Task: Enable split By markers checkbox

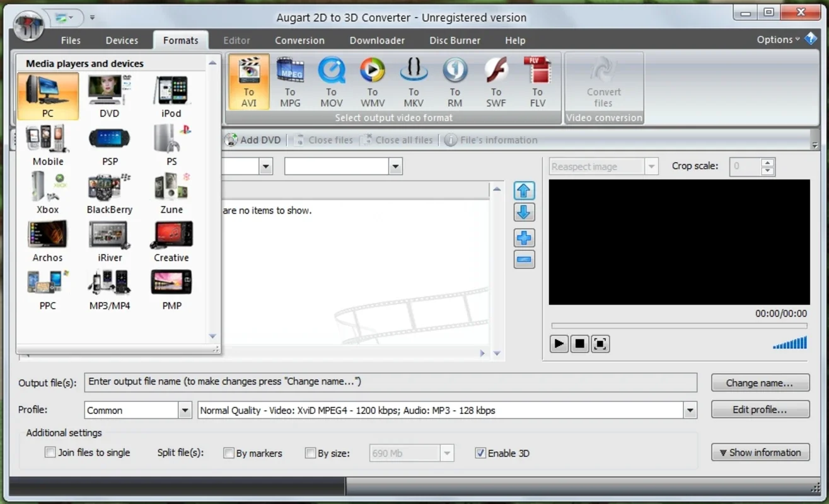Action: click(229, 453)
